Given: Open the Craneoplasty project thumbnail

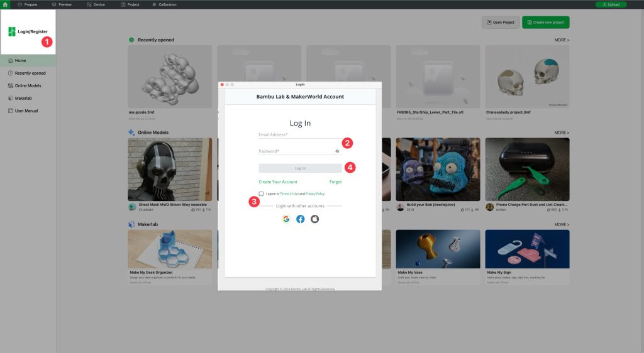Looking at the screenshot, I should [x=527, y=76].
